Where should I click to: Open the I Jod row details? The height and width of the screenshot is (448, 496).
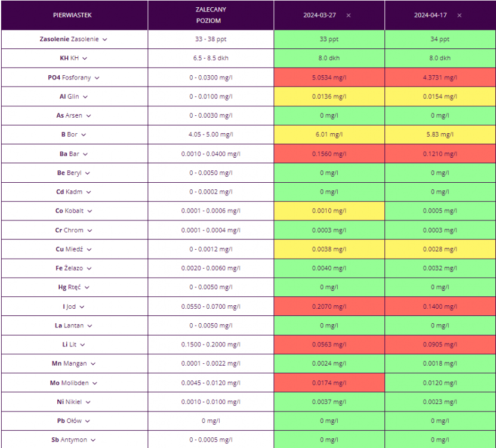pos(82,307)
